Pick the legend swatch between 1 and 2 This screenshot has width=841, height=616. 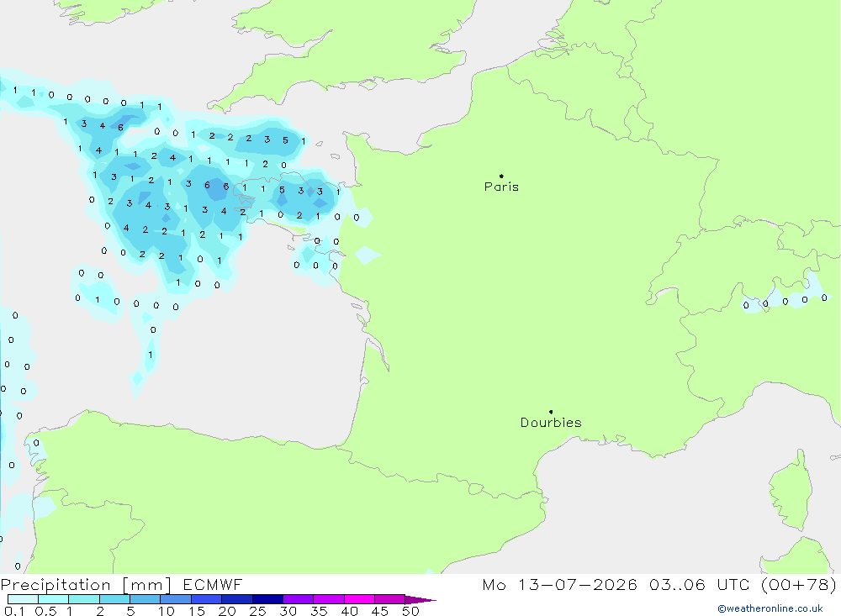[x=84, y=599]
